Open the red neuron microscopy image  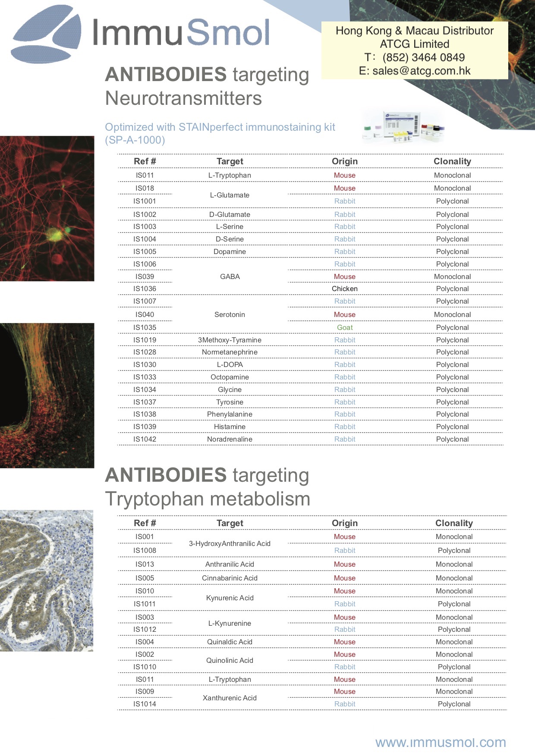coord(47,208)
